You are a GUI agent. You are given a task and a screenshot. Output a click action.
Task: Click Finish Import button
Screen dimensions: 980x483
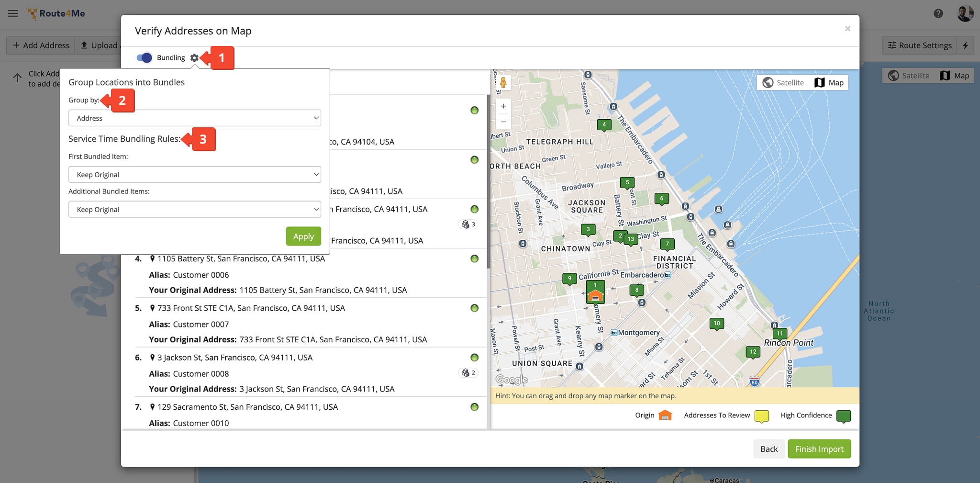point(819,449)
